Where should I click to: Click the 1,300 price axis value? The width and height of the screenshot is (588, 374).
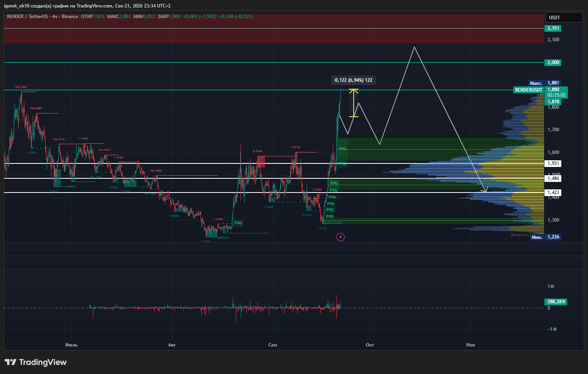(x=553, y=220)
